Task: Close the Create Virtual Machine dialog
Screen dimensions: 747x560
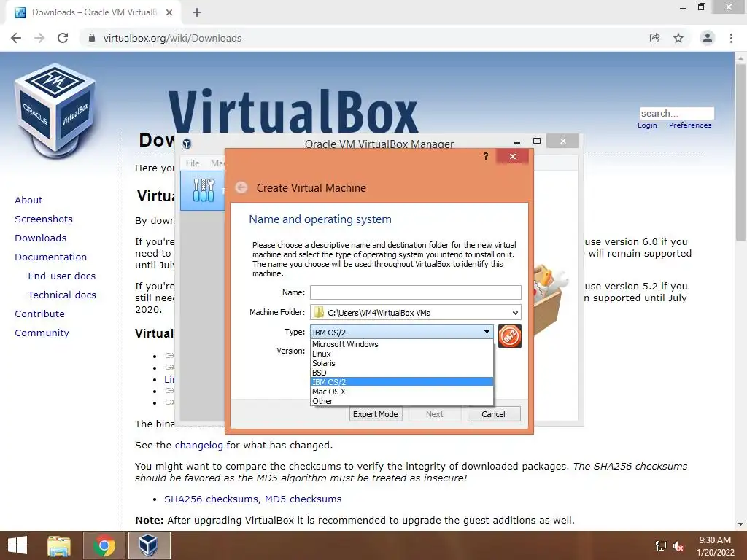Action: [513, 156]
